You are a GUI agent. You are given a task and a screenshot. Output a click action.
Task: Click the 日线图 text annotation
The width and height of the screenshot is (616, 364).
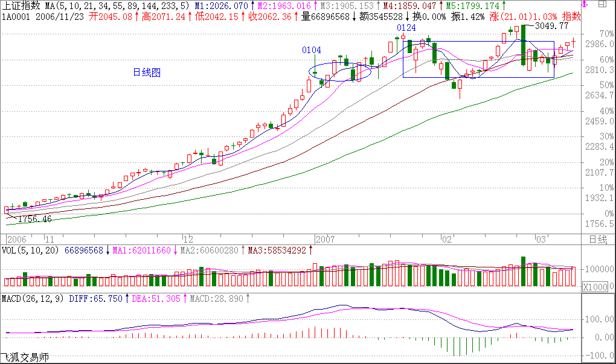147,72
